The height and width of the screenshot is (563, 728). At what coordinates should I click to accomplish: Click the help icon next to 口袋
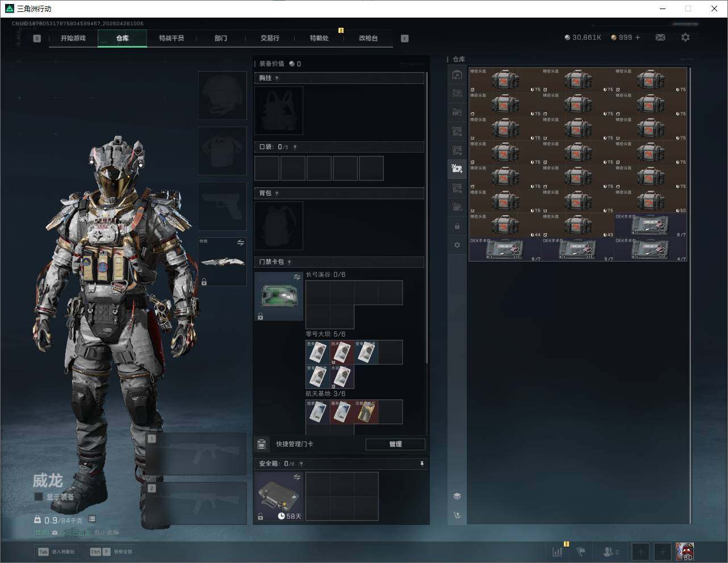pos(295,147)
